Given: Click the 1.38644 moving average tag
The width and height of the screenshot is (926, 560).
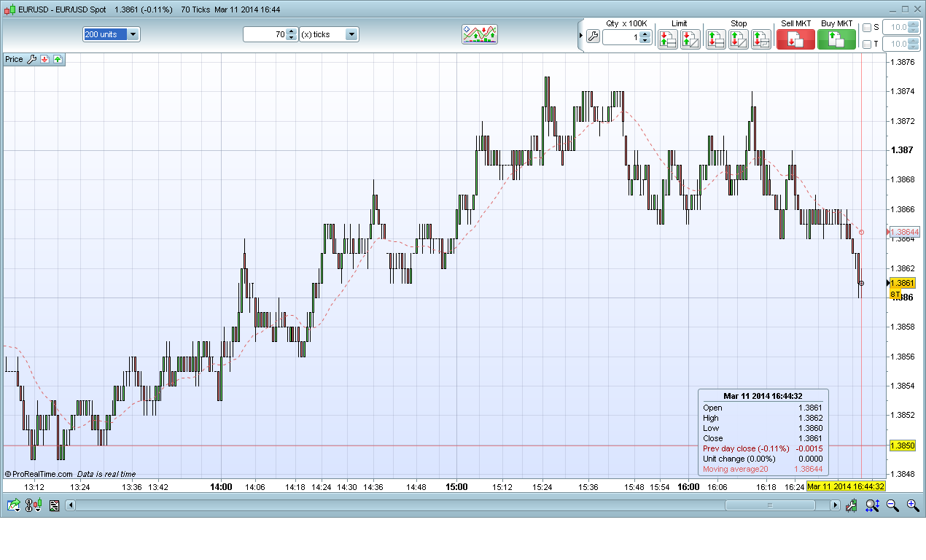Looking at the screenshot, I should tap(904, 232).
